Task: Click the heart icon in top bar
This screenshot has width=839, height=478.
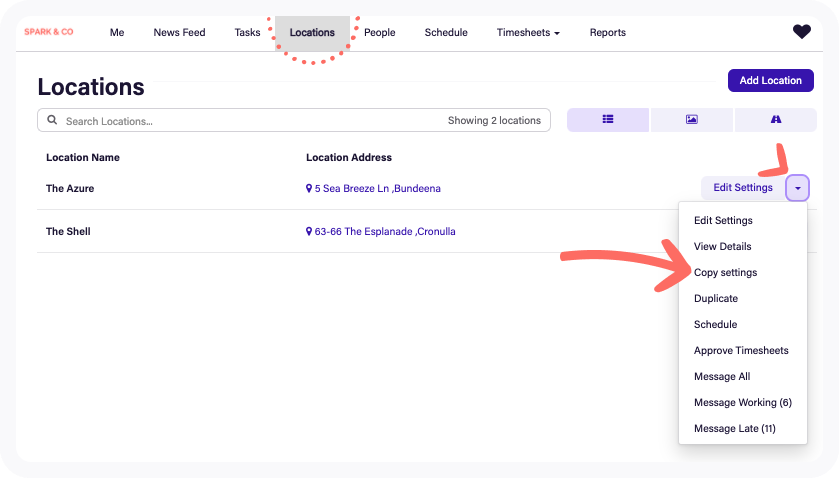Action: pos(801,32)
